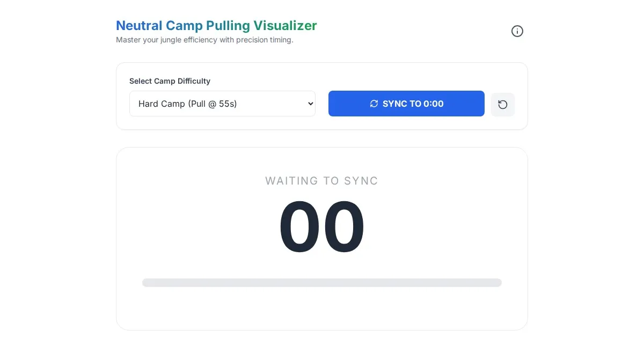Click the WAITING TO SYNC status label
Image resolution: width=644 pixels, height=338 pixels.
pos(322,181)
